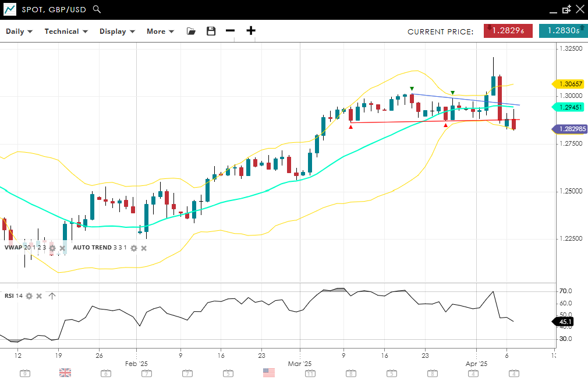Open the More menu
This screenshot has width=588, height=380.
pos(160,31)
